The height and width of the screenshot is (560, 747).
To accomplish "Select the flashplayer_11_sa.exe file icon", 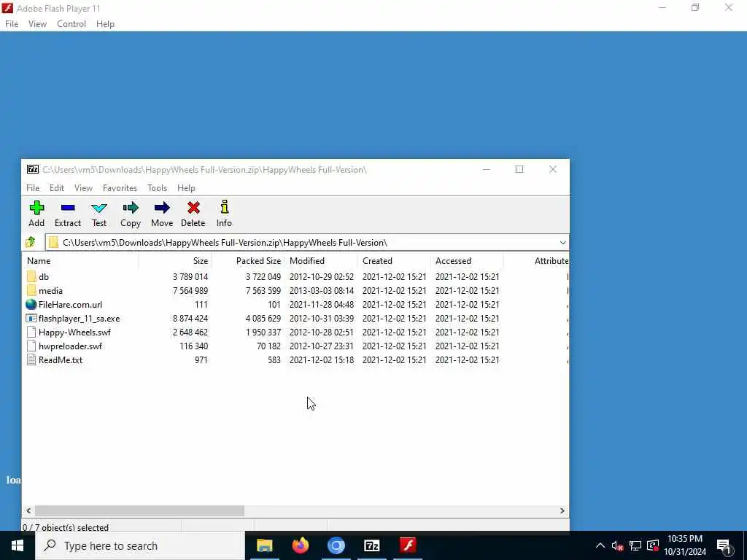I will (x=31, y=318).
